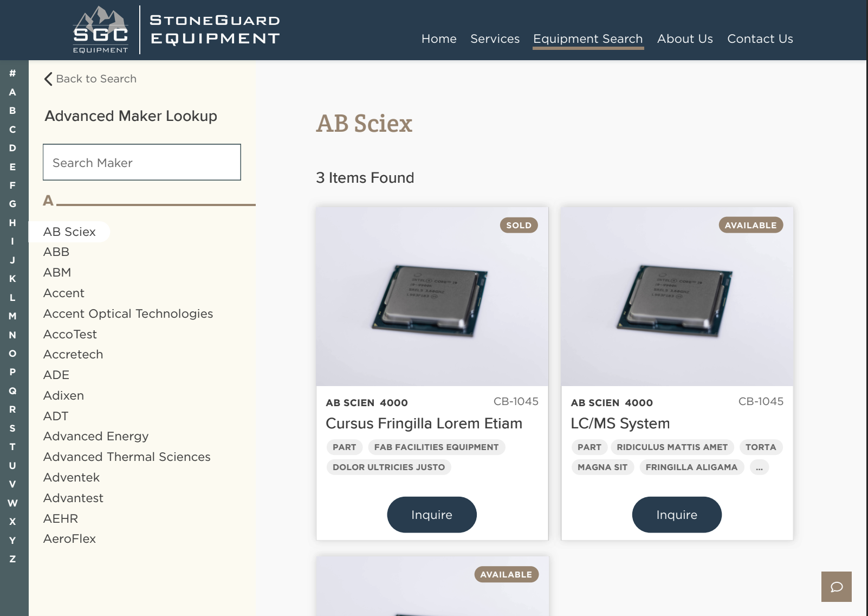Jump to letter Z in alphabet index
Image resolution: width=868 pixels, height=616 pixels.
coord(12,559)
